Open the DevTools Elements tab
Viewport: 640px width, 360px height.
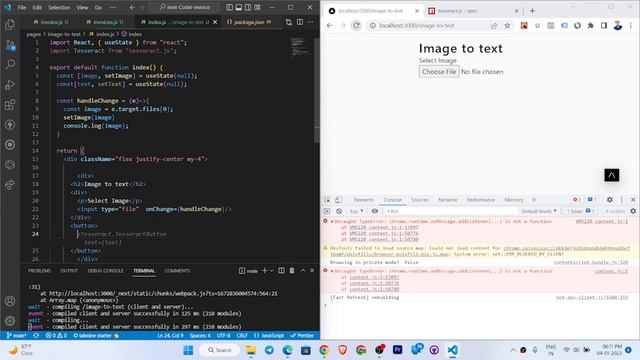point(364,200)
